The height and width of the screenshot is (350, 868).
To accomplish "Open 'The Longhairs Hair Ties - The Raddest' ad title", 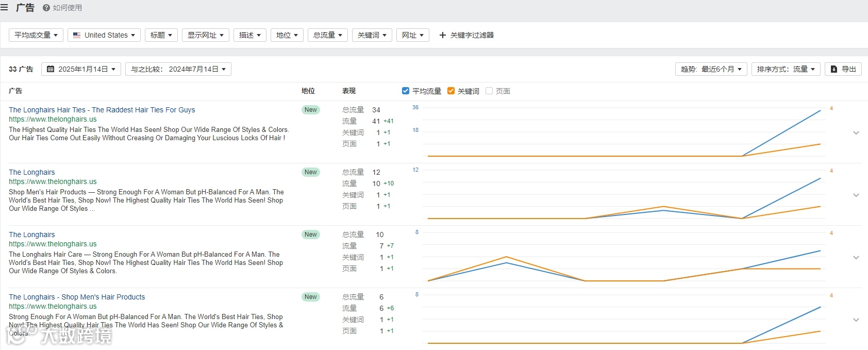I will click(x=102, y=110).
